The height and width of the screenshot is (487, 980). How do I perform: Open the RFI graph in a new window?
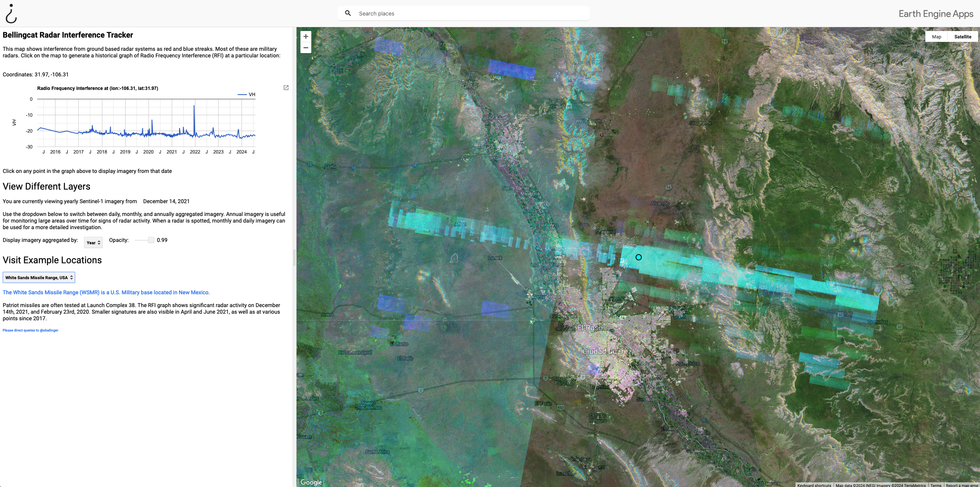pyautogui.click(x=286, y=88)
